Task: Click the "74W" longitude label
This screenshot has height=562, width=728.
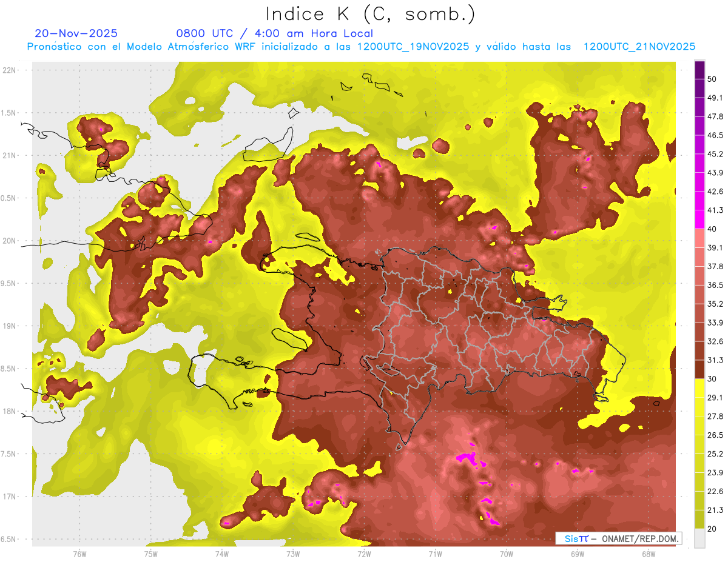Action: (221, 554)
